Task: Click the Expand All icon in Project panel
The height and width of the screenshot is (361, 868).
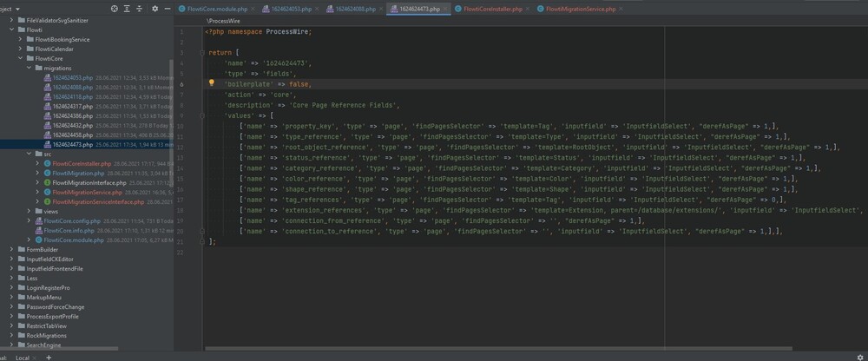Action: (128, 9)
